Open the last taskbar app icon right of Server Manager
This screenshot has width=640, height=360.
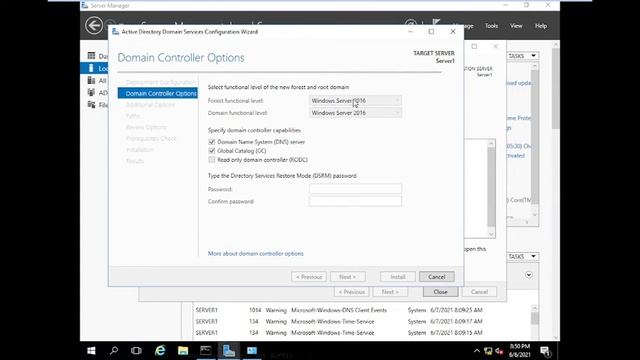(x=252, y=351)
